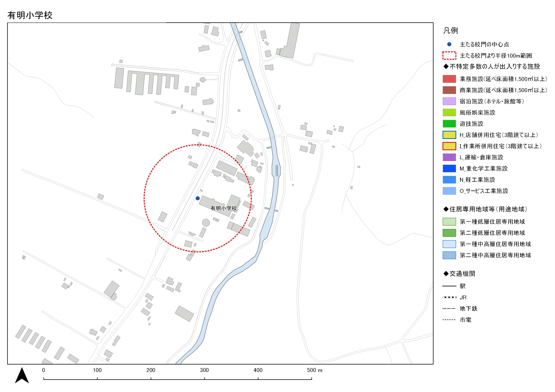Click the 400 mark on scale bar
The width and height of the screenshot is (555, 392).
[258, 370]
